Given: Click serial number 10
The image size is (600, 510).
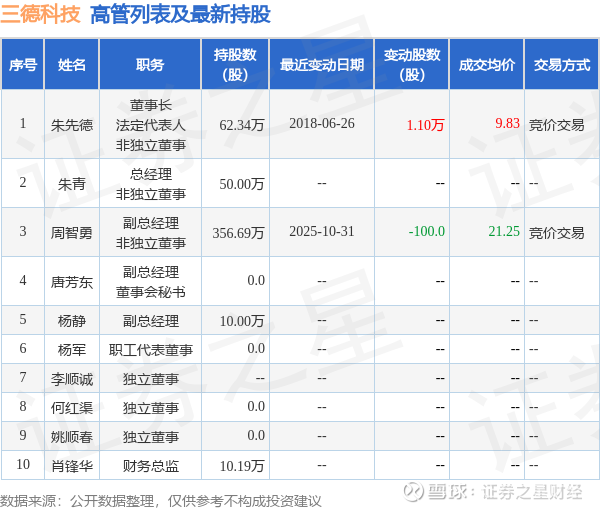Looking at the screenshot, I should (x=23, y=464).
